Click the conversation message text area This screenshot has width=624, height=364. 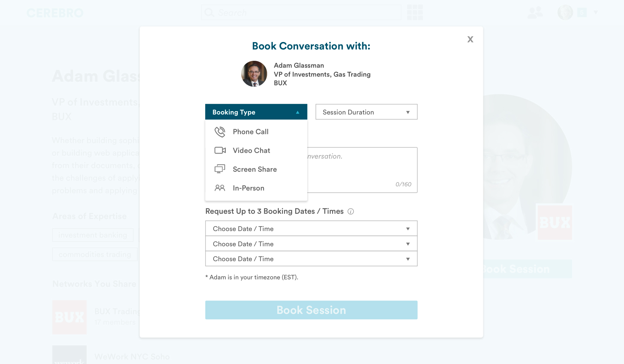pos(362,170)
